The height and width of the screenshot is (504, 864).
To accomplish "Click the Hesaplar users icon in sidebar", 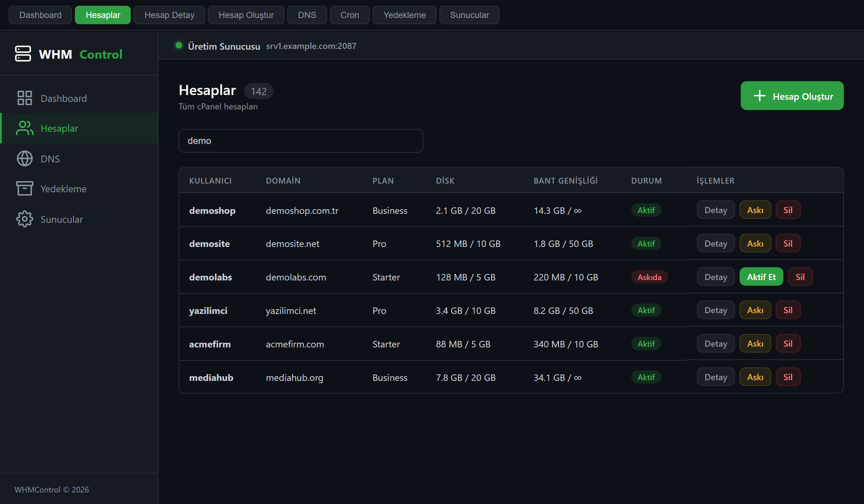I will [24, 128].
